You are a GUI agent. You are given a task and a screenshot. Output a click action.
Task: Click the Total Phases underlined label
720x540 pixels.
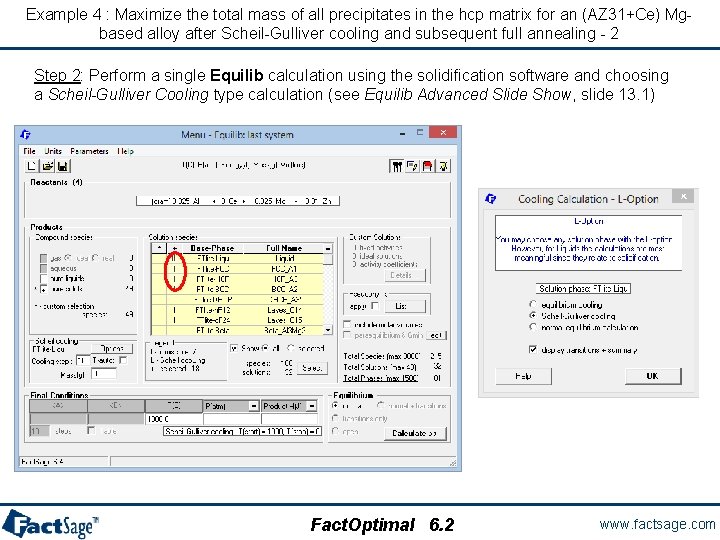click(381, 378)
